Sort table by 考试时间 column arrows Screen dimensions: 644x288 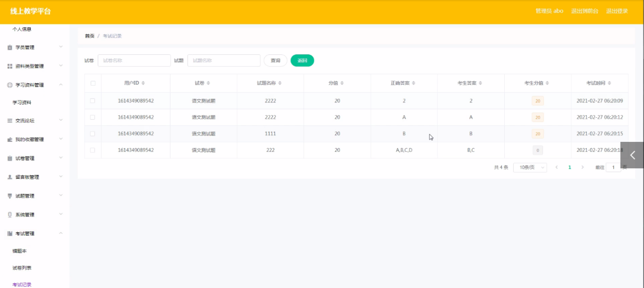coord(609,83)
